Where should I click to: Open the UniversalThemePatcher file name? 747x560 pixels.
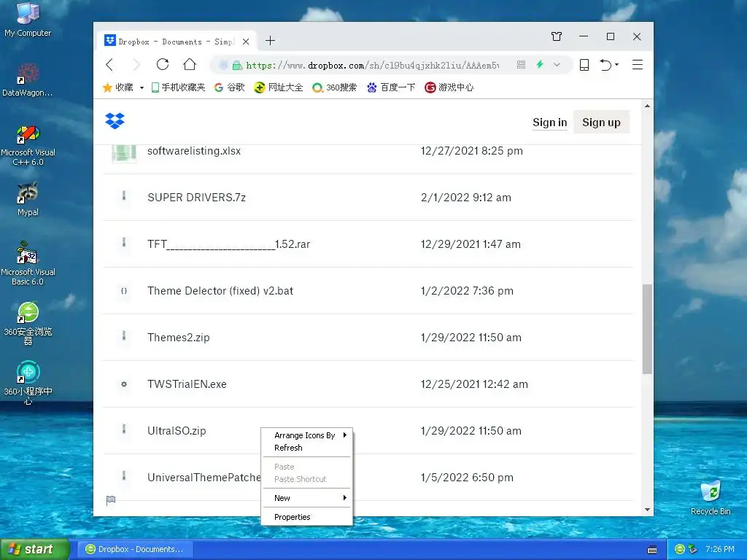tap(204, 478)
